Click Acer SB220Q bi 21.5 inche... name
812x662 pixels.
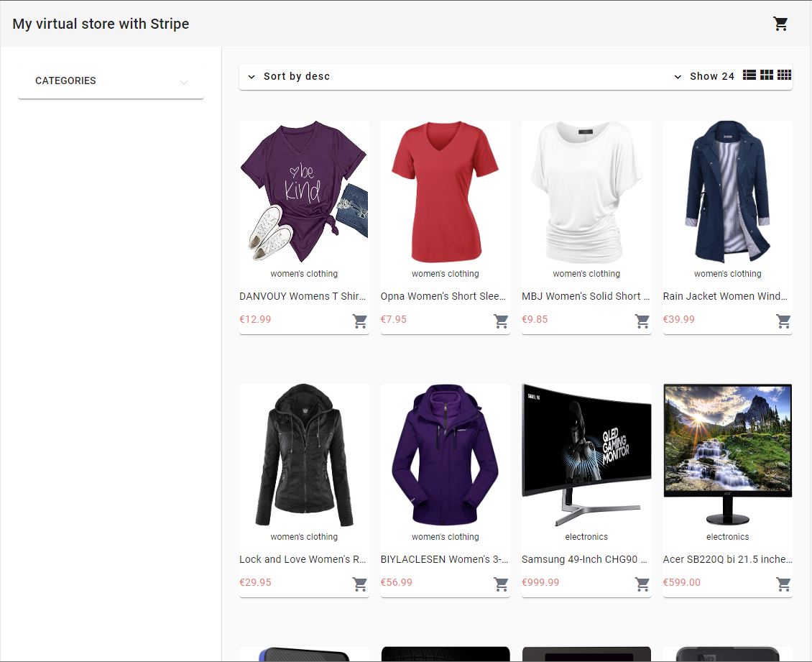coord(728,559)
